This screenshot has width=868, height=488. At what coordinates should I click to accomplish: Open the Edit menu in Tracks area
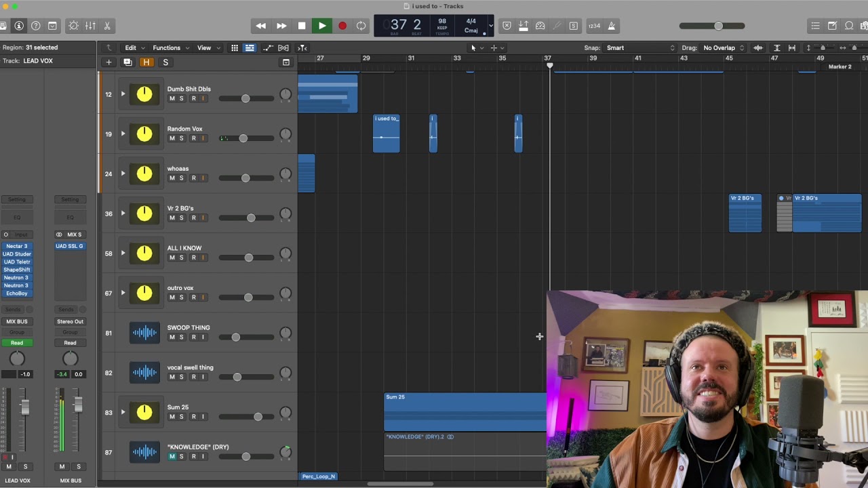[134, 47]
